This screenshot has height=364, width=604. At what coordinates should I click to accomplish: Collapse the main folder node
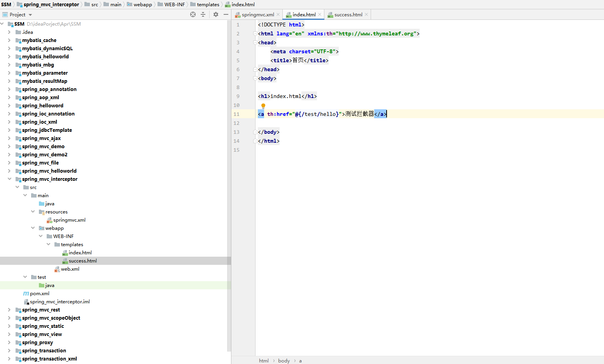25,196
